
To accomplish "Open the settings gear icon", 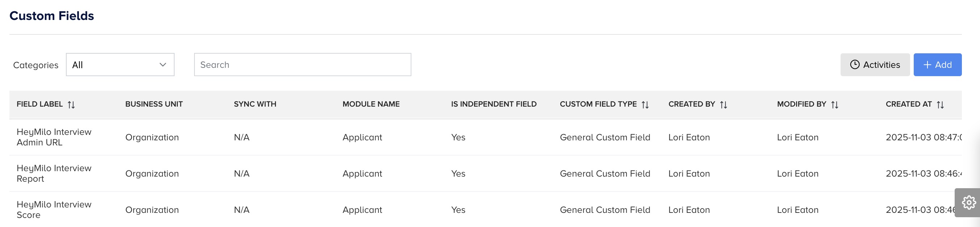I will 968,203.
